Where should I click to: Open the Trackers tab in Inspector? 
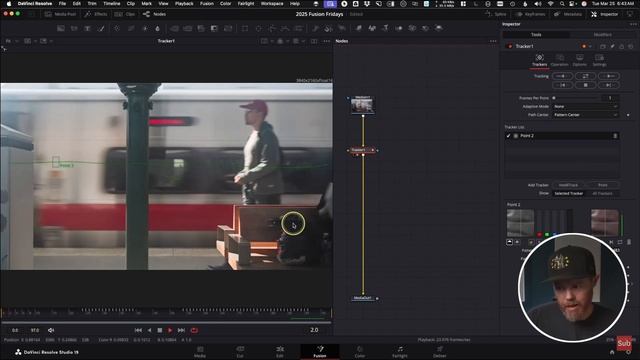point(540,60)
